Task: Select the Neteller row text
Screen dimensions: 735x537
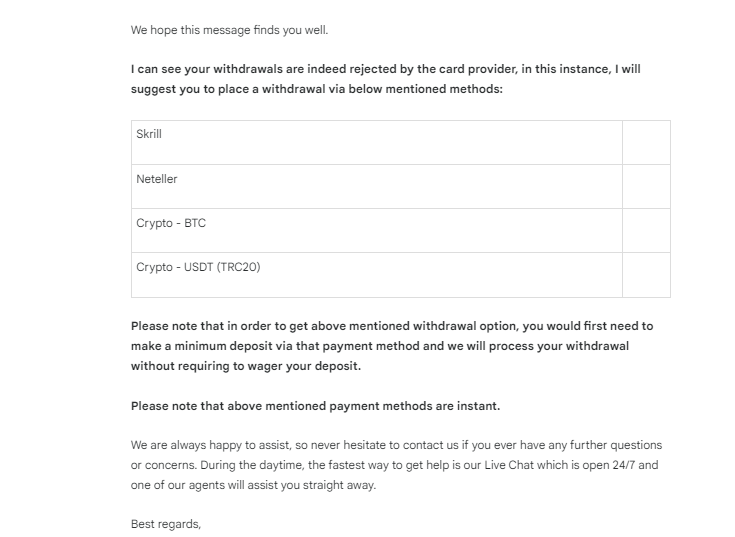Action: coord(157,179)
